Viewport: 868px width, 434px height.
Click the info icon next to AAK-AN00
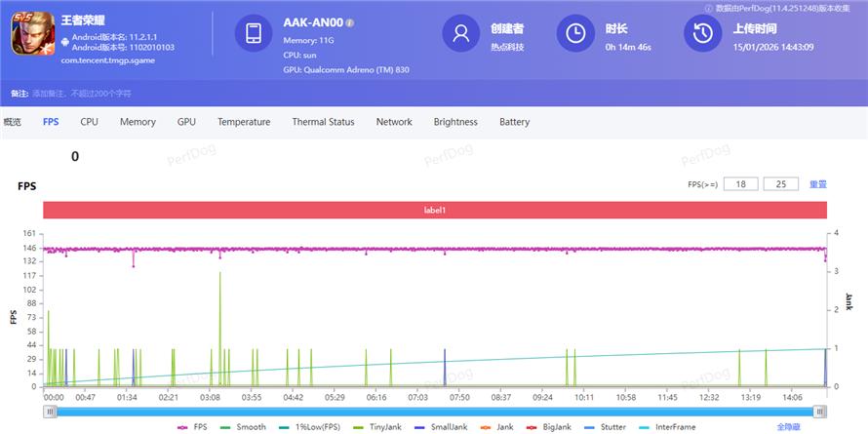[x=350, y=23]
